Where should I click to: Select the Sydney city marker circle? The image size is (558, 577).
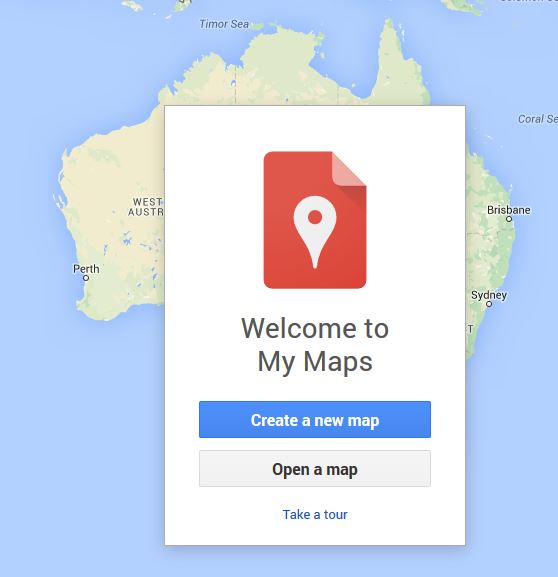(x=489, y=304)
